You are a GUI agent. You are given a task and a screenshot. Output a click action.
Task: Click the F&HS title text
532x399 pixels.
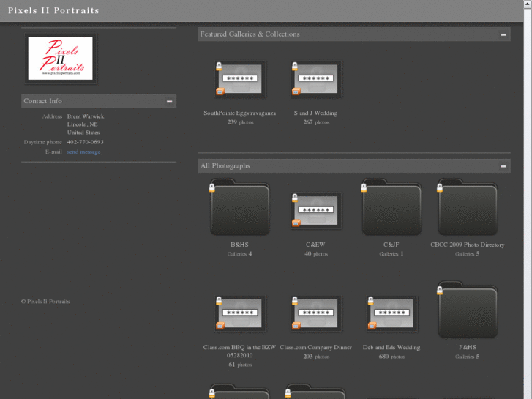coord(468,347)
